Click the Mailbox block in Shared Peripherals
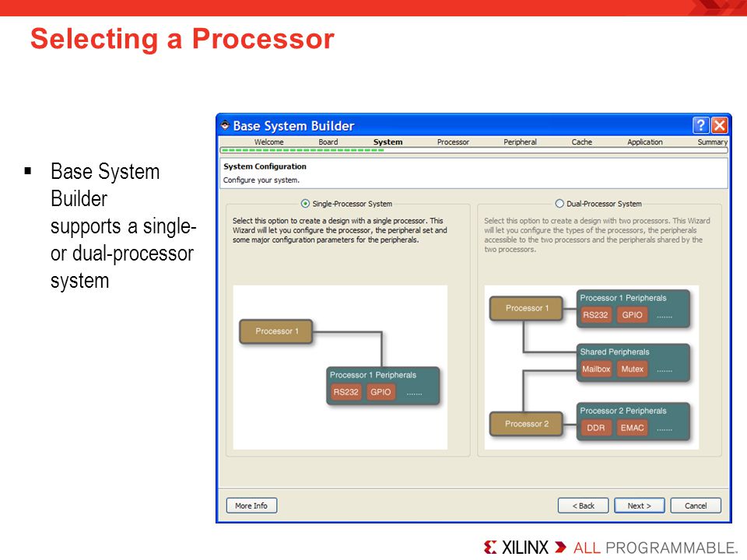This screenshot has height=560, width=747. point(596,369)
